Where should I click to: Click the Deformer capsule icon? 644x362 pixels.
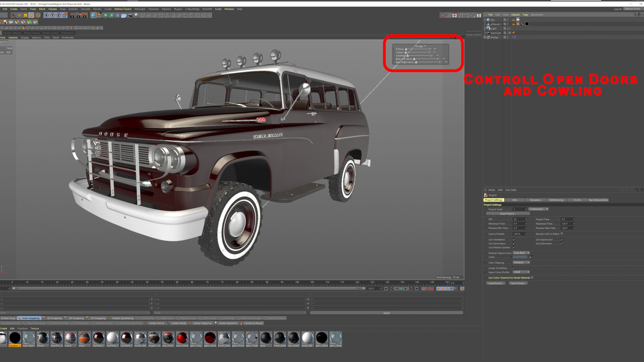[117, 15]
